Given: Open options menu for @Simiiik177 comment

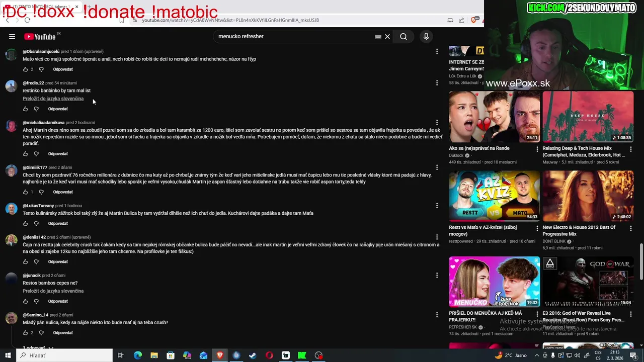Looking at the screenshot, I should click(437, 167).
